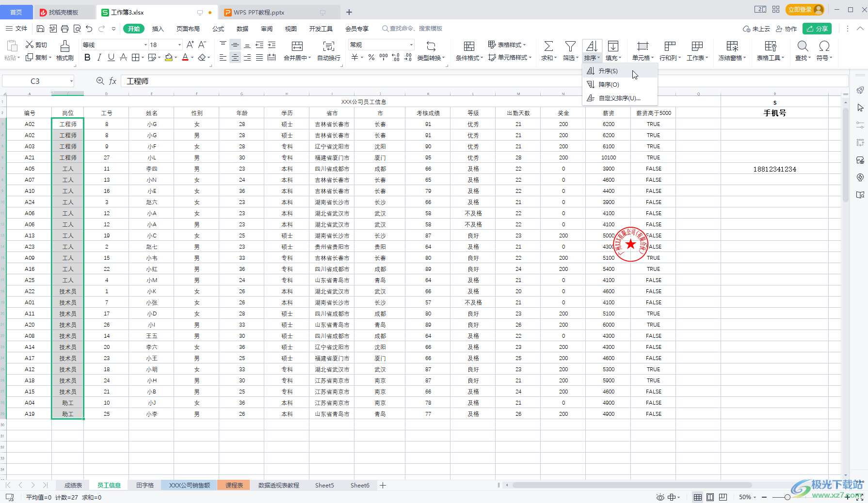868x503 pixels.
Task: Undo the last action
Action: [x=89, y=29]
